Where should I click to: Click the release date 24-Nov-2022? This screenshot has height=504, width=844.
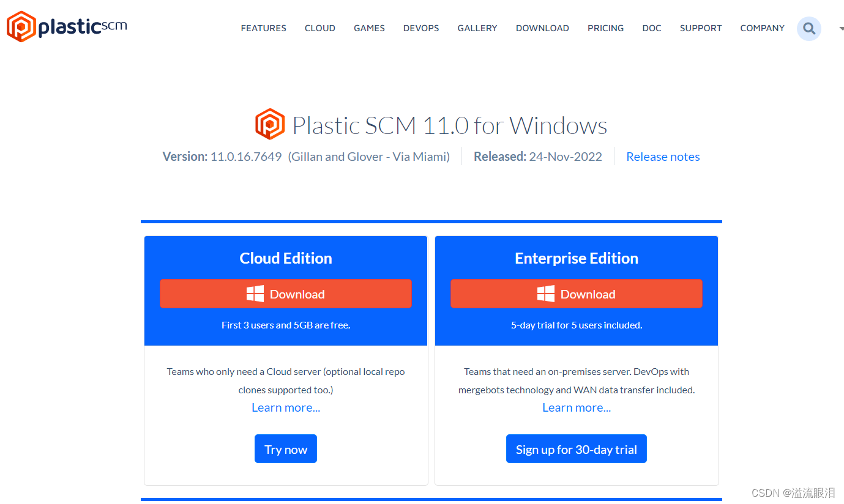pyautogui.click(x=566, y=157)
